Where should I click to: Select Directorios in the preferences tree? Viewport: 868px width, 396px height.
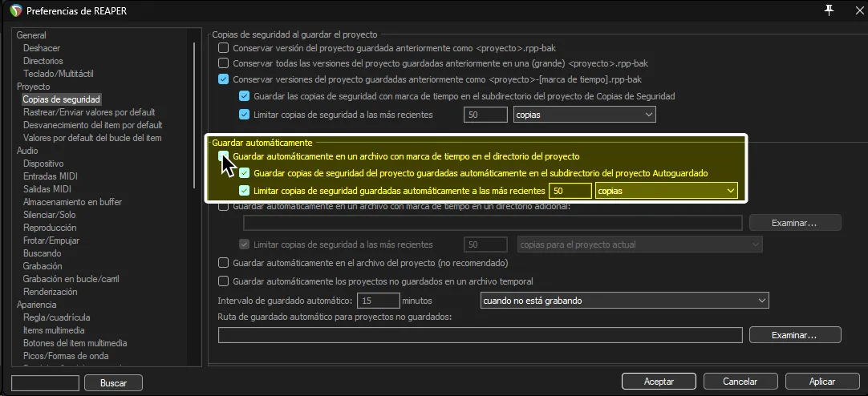(43, 61)
